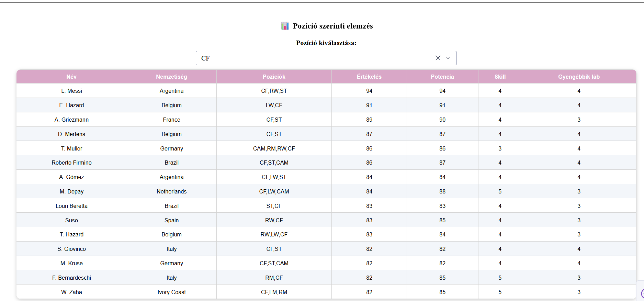Click the bar chart icon in the title
This screenshot has width=644, height=301.
pos(285,26)
